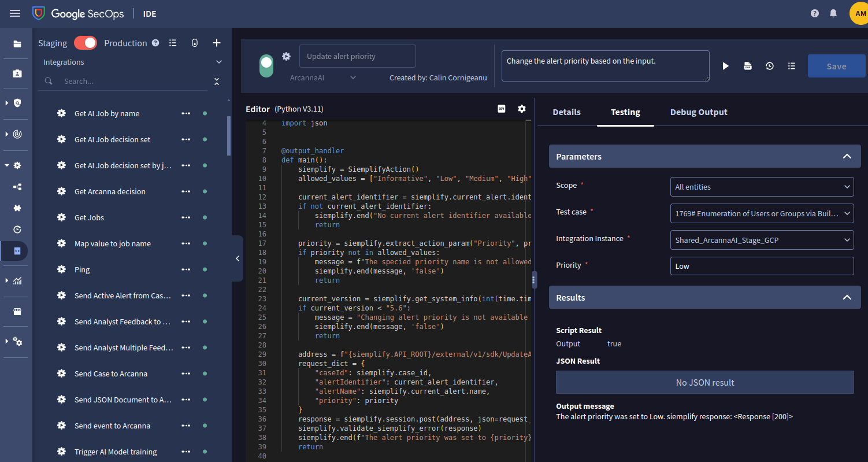The image size is (868, 462).
Task: Click the integrations list scrollbar
Action: [229, 136]
